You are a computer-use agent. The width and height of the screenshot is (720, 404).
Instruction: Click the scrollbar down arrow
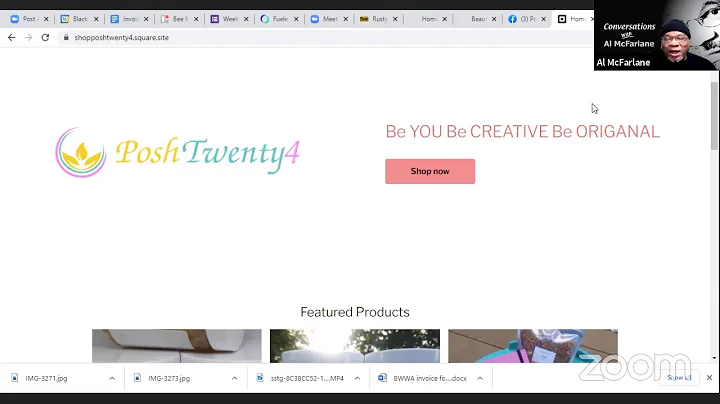point(714,358)
